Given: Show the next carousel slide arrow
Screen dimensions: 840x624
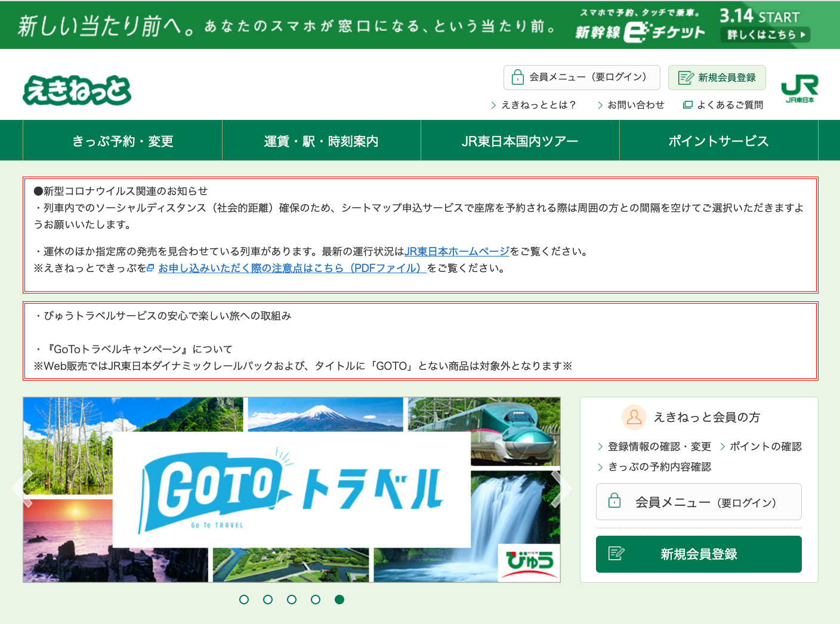Looking at the screenshot, I should point(561,489).
